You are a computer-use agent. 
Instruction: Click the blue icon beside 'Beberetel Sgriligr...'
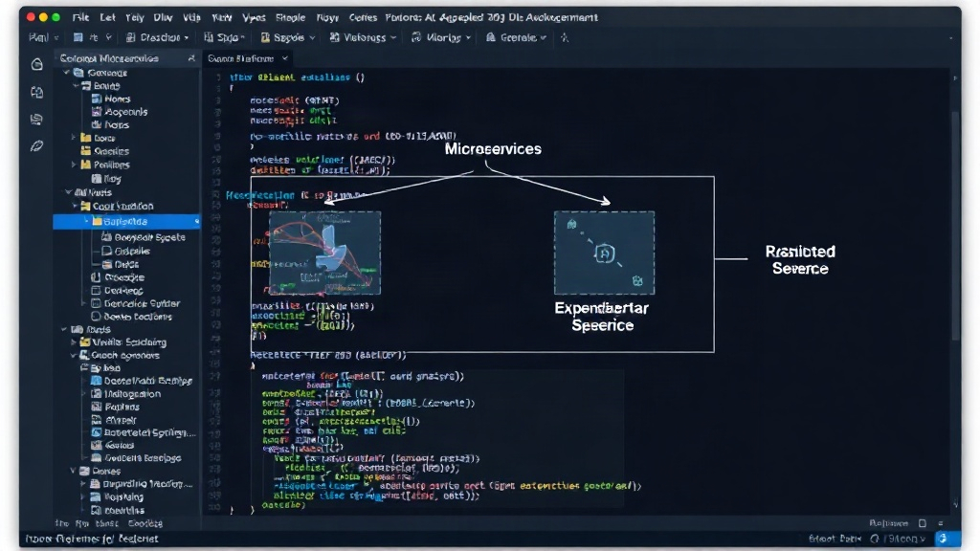97,432
